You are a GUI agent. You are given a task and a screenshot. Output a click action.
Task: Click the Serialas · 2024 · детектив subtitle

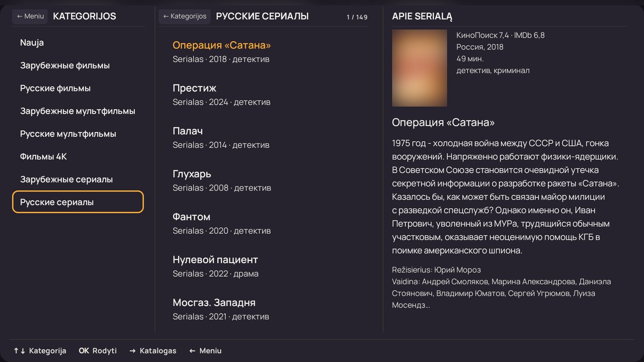point(221,102)
